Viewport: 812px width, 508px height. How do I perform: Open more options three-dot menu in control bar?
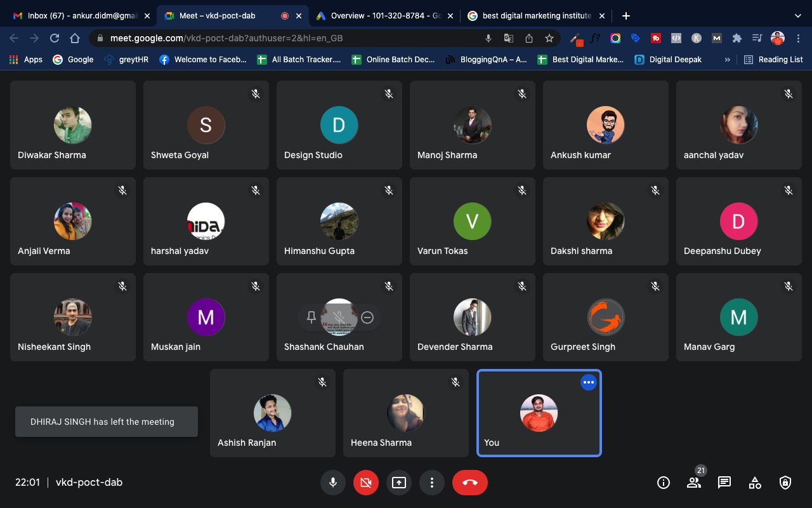tap(432, 483)
